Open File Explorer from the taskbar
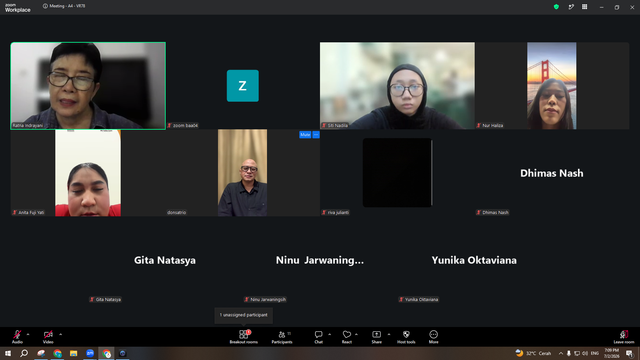640x360 pixels. [73, 353]
